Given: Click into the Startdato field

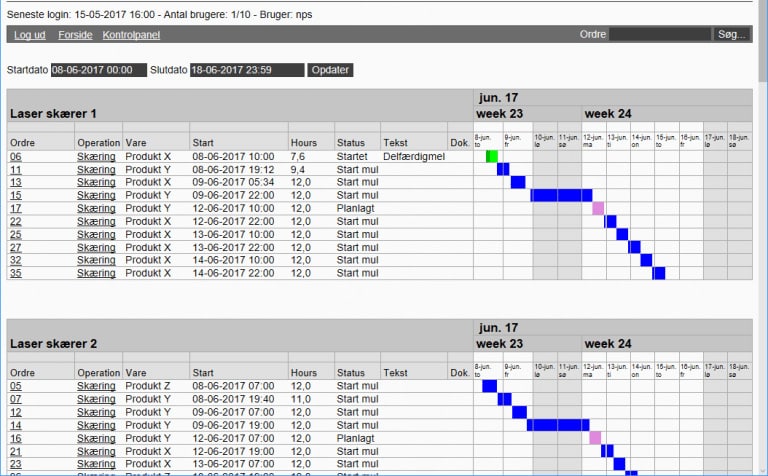Looking at the screenshot, I should coord(98,70).
